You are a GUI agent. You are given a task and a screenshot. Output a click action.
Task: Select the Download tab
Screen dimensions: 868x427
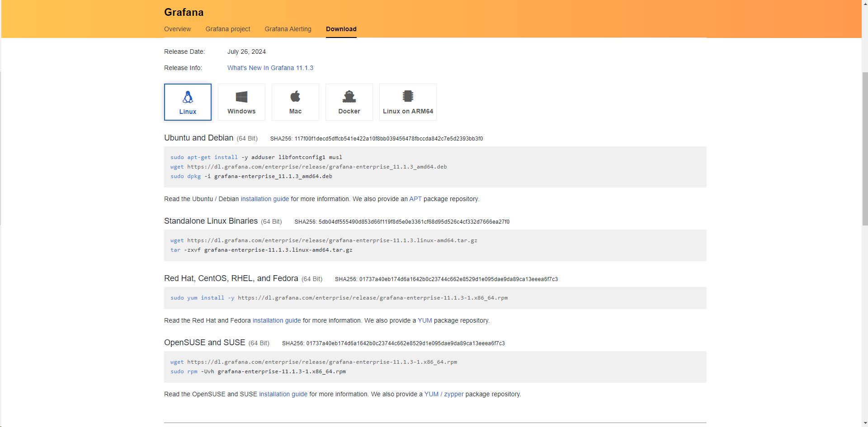[341, 29]
